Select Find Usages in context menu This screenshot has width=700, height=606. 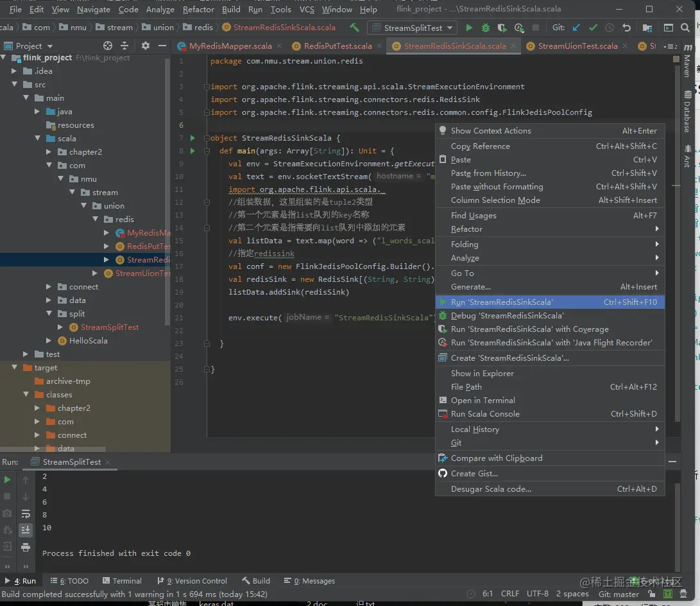click(550, 215)
